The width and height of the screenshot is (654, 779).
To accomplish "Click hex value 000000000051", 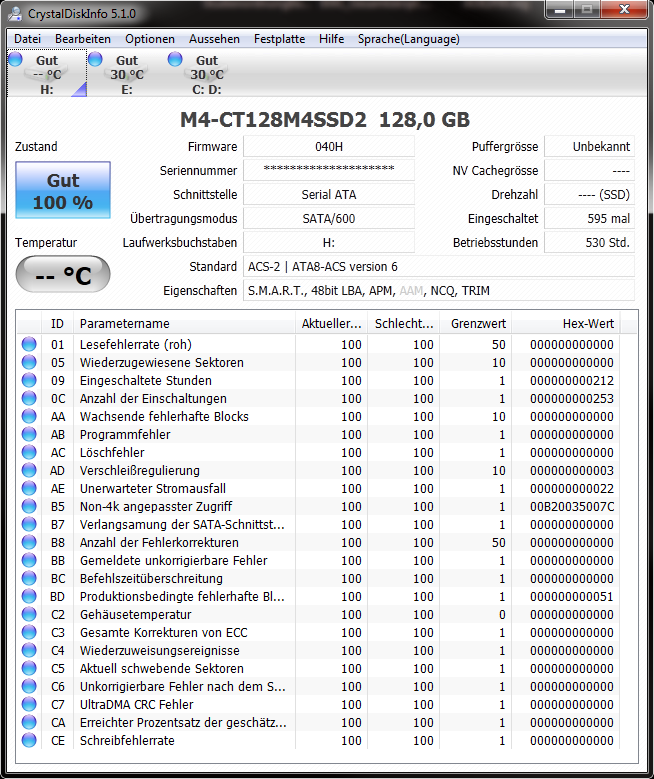I will (x=572, y=596).
